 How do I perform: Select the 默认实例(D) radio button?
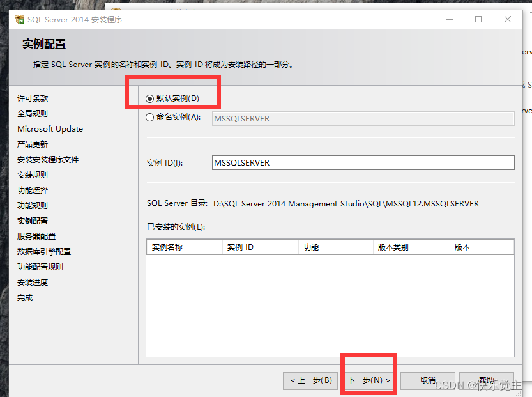[x=149, y=99]
